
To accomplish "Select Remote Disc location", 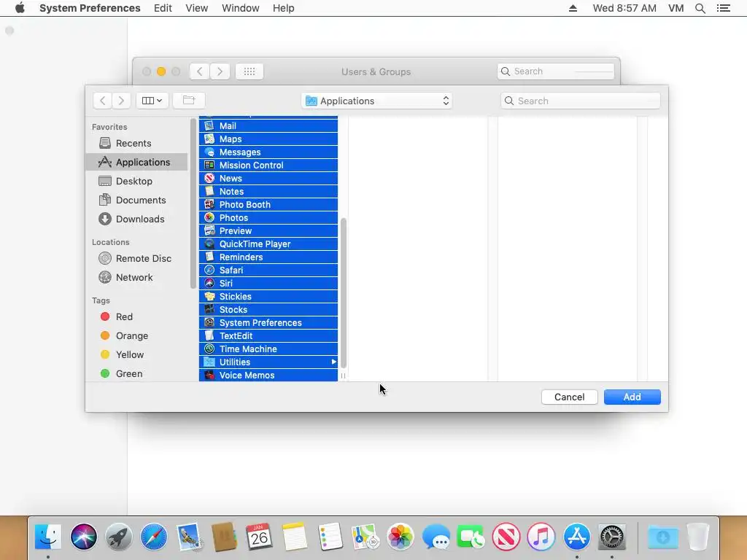I will 136,259.
